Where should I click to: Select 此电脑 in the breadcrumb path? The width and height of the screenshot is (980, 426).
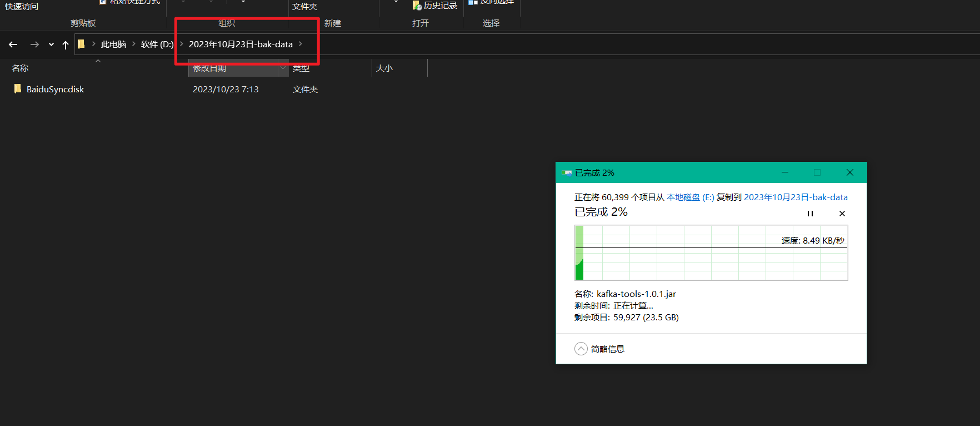pyautogui.click(x=114, y=44)
